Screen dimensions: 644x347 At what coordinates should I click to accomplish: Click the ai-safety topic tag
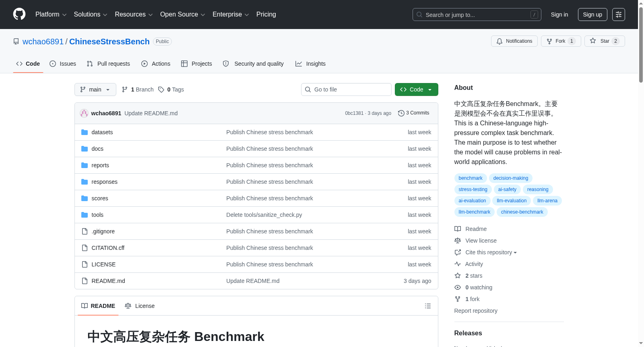[507, 189]
